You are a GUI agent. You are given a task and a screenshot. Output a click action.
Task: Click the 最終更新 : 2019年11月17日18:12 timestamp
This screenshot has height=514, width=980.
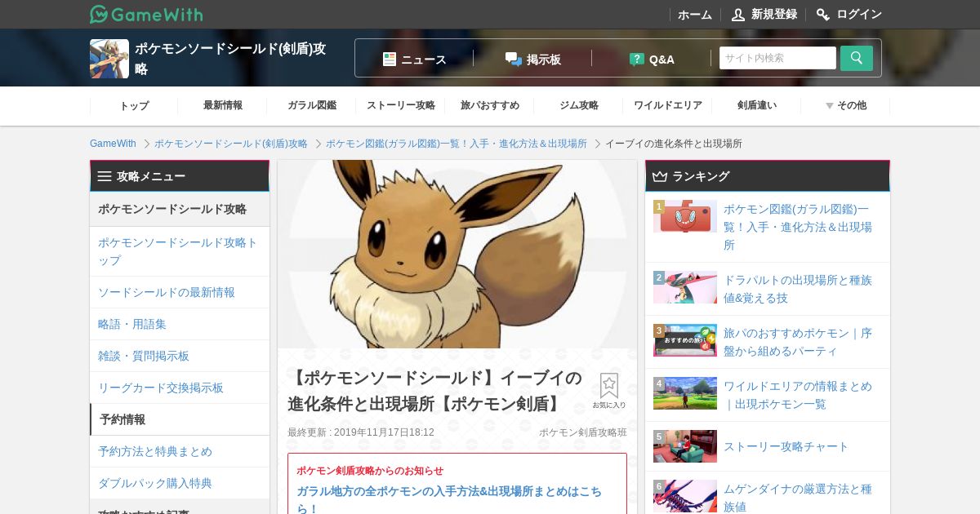coord(361,432)
